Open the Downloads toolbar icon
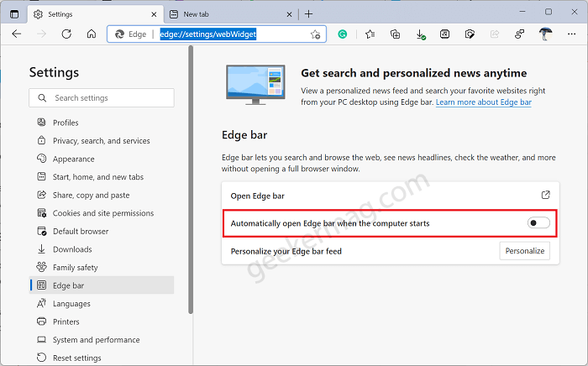 (420, 34)
